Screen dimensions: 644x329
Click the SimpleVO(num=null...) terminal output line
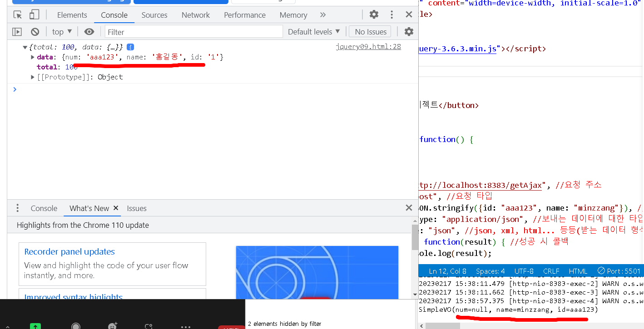[508, 309]
